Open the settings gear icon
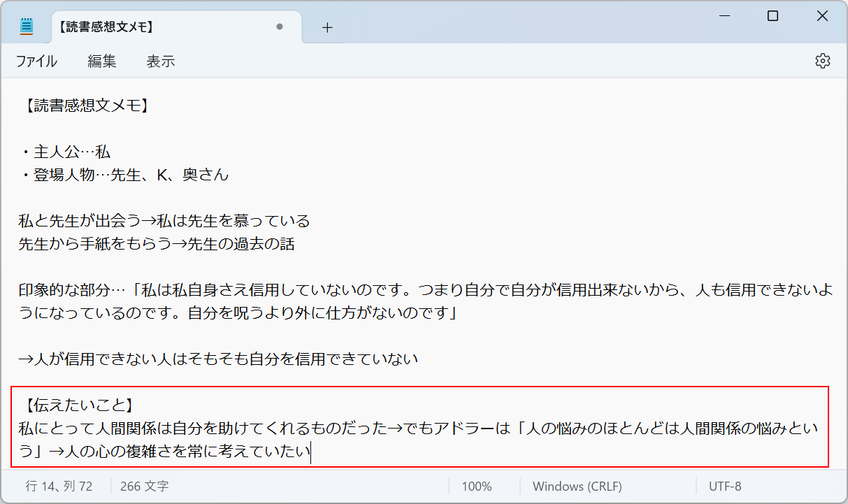848x504 pixels. pyautogui.click(x=822, y=61)
